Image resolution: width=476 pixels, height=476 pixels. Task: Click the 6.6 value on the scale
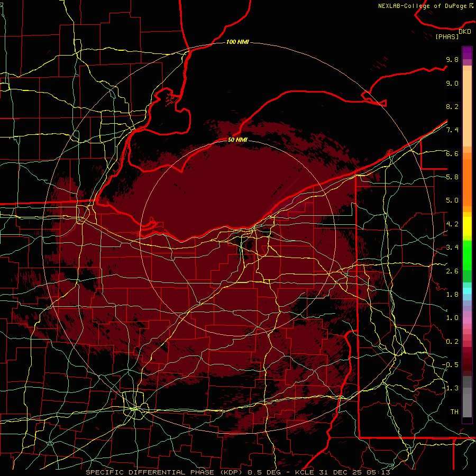[452, 153]
